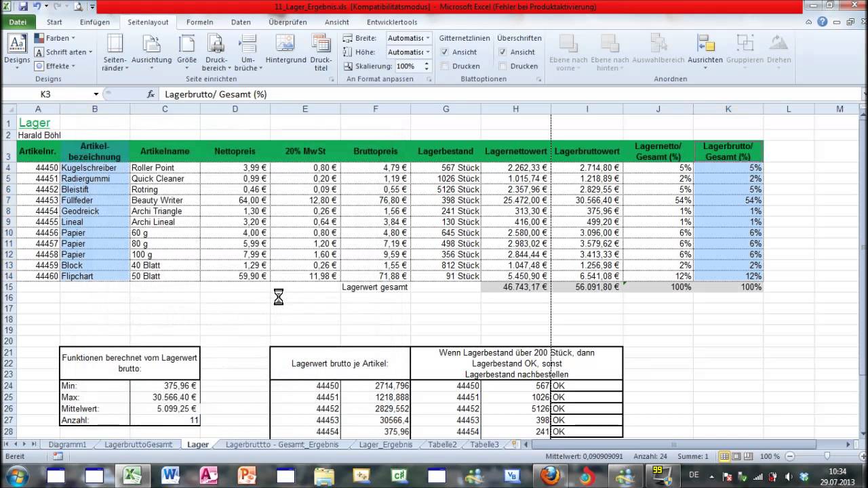Click the Umbrüche page breaks icon
Screen dimensions: 868x488
(x=248, y=53)
